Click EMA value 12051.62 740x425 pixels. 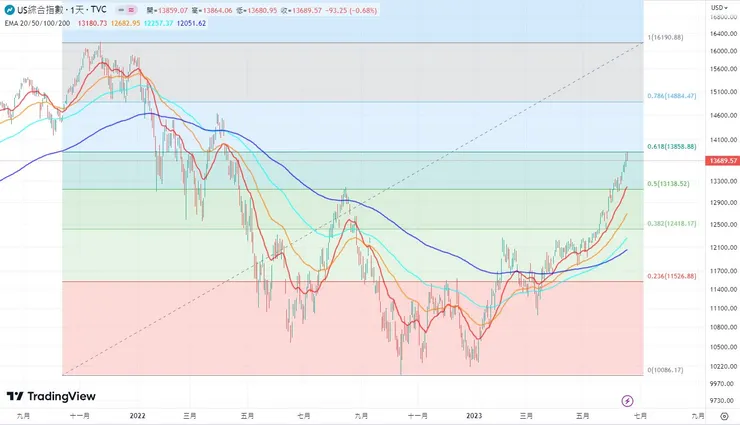[192, 23]
